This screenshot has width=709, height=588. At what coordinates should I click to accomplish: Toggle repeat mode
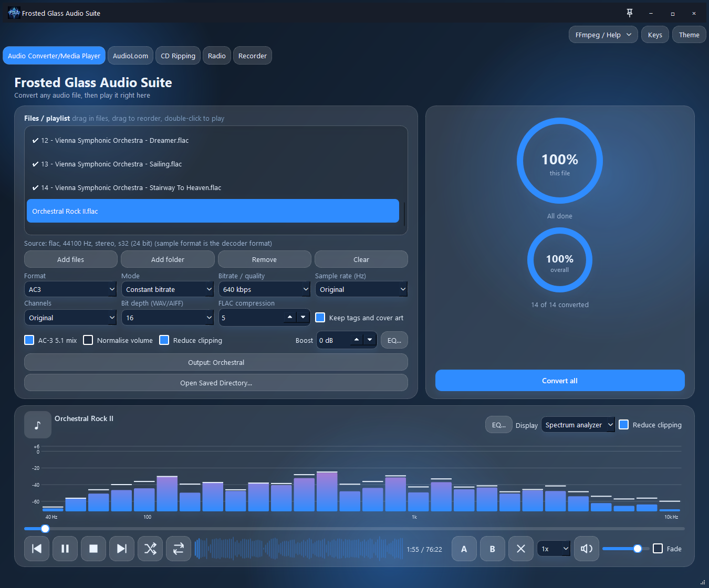179,549
